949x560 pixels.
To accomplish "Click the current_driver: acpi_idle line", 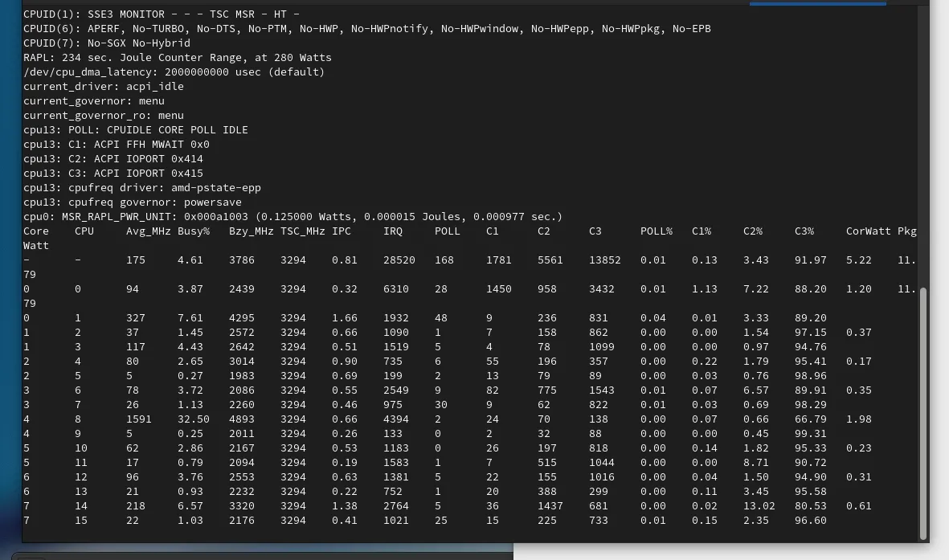I will tap(103, 87).
